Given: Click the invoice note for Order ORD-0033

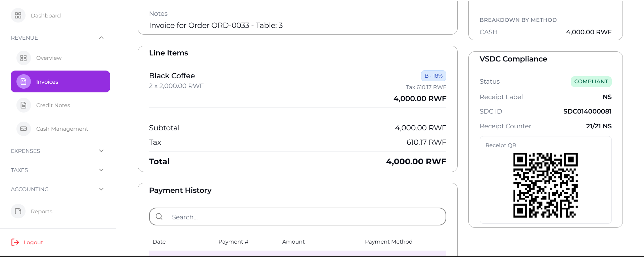Looking at the screenshot, I should click(216, 25).
